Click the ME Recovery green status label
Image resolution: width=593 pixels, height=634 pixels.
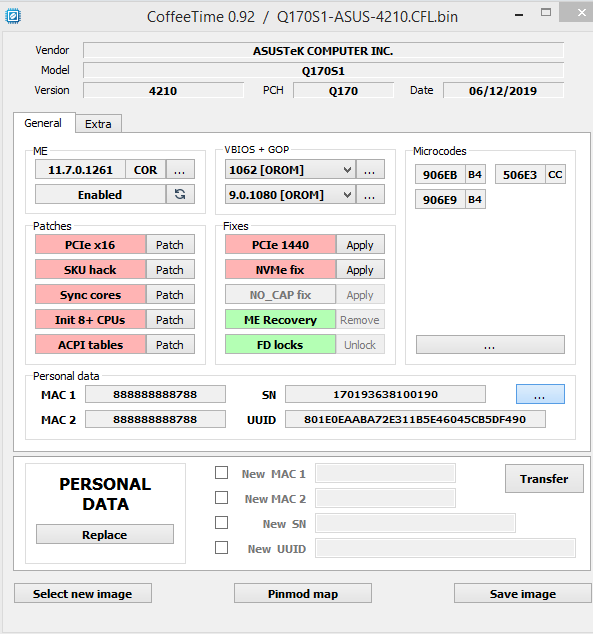pyautogui.click(x=281, y=320)
